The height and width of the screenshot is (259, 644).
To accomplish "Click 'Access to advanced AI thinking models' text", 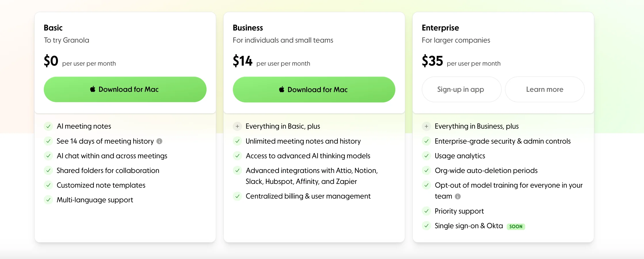I will 308,156.
